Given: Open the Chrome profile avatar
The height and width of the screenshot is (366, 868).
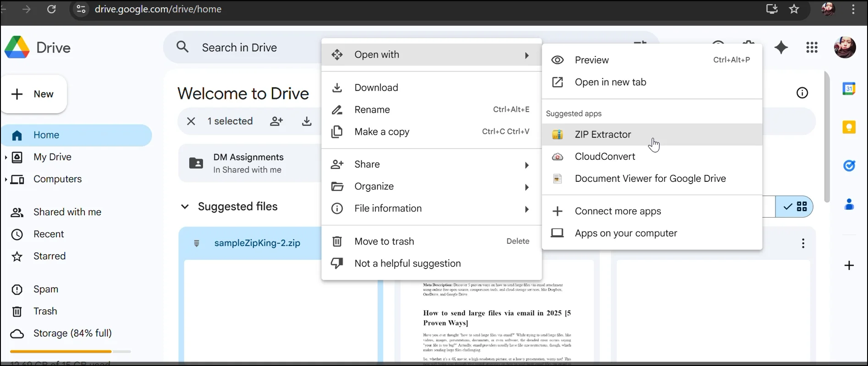Looking at the screenshot, I should tap(828, 9).
